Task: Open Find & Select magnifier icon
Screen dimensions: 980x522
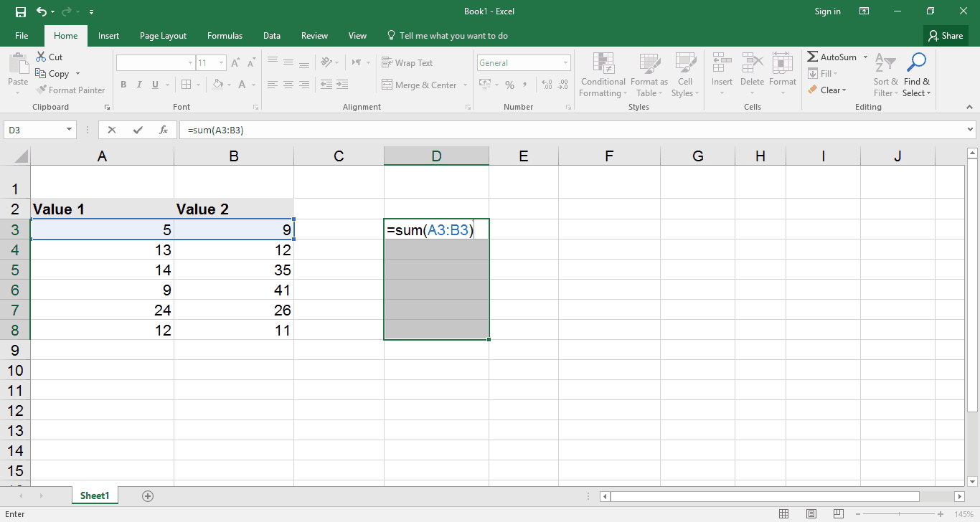Action: (x=916, y=62)
